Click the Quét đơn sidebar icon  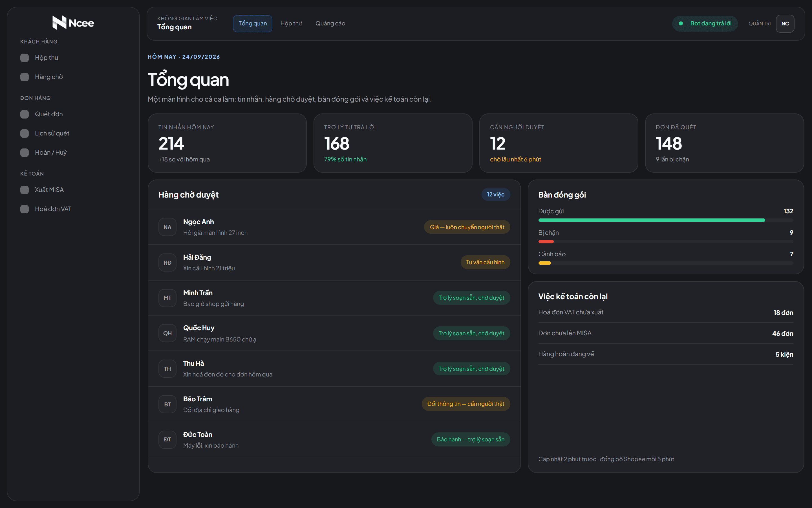coord(25,114)
